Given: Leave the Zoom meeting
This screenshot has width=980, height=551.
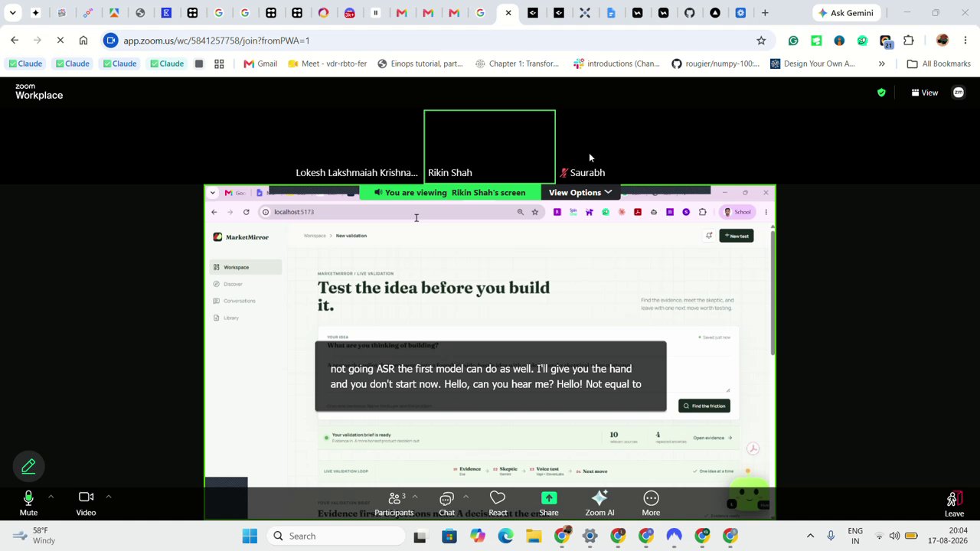Looking at the screenshot, I should click(954, 503).
